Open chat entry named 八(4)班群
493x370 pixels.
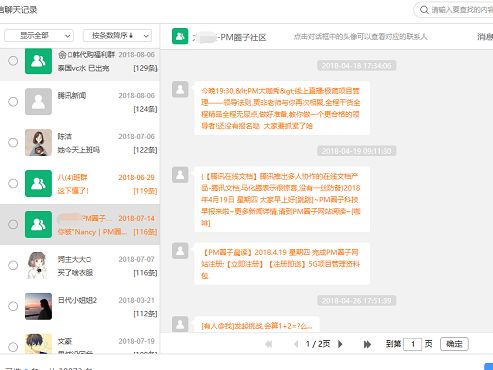(80, 183)
